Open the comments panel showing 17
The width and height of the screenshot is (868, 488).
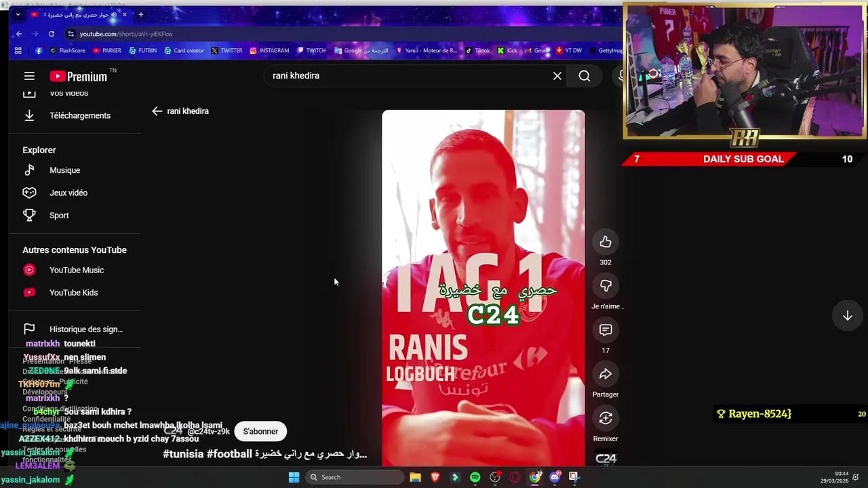606,330
